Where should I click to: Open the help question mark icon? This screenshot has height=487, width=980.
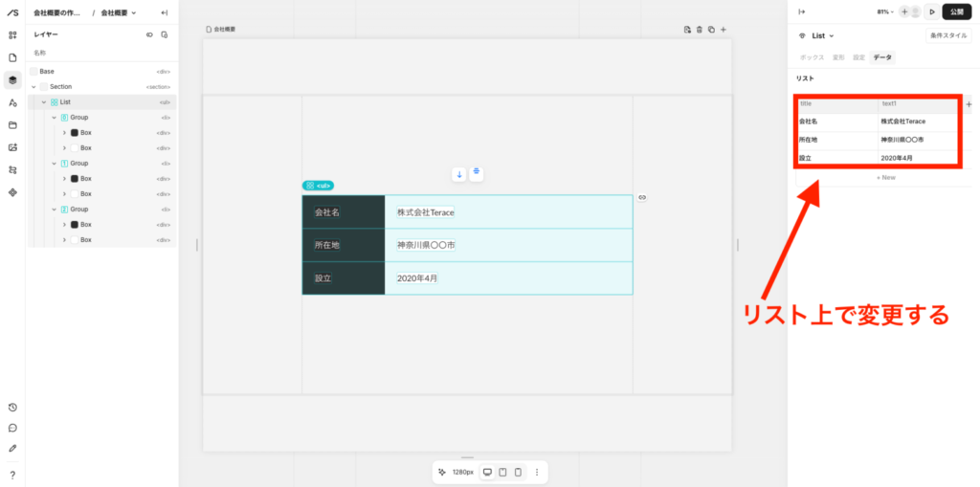(x=12, y=475)
